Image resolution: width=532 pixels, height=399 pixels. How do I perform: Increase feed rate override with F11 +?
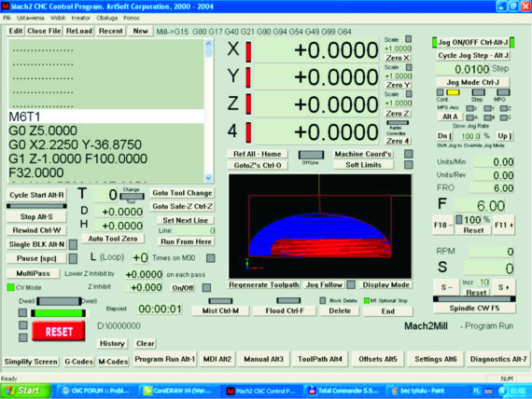tap(504, 225)
